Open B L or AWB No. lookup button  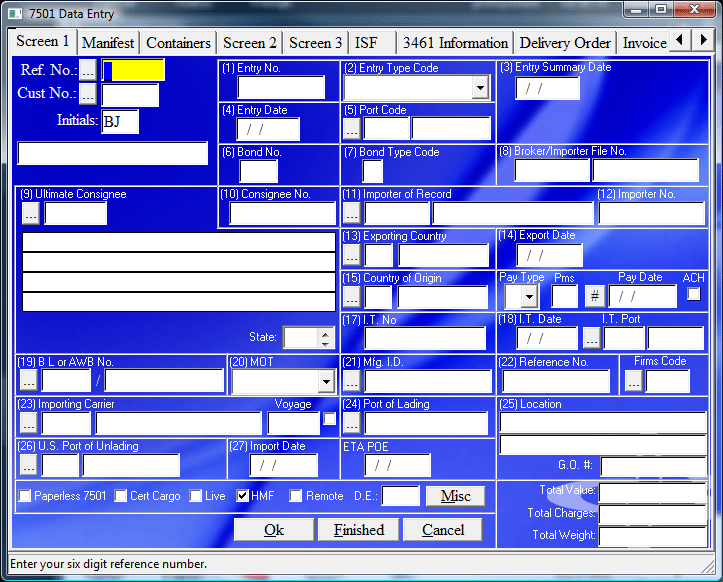point(29,381)
